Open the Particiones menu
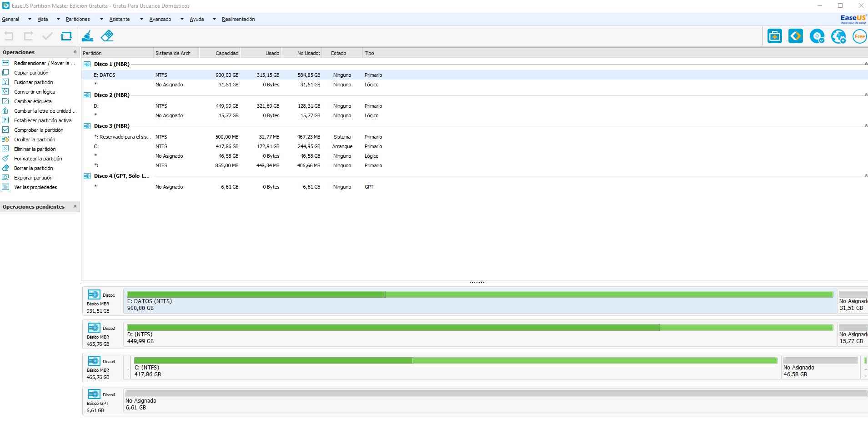The image size is (868, 429). [78, 19]
